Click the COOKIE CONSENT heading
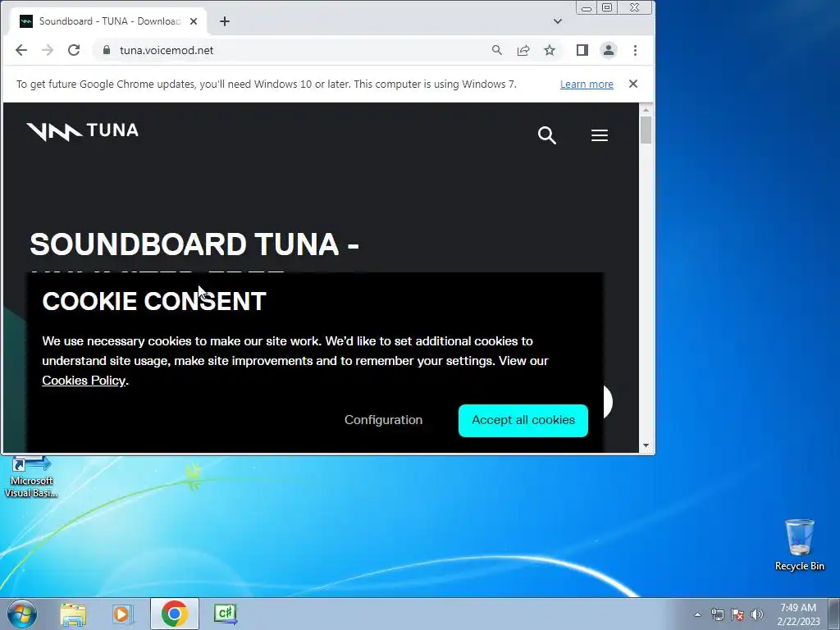 pyautogui.click(x=154, y=301)
